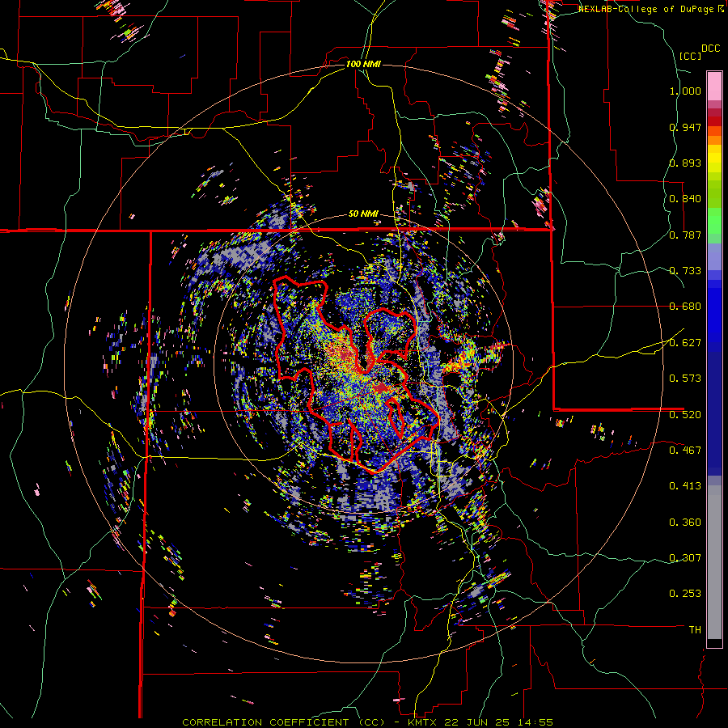Click the 0.413 scale value
The height and width of the screenshot is (728, 728).
685,486
